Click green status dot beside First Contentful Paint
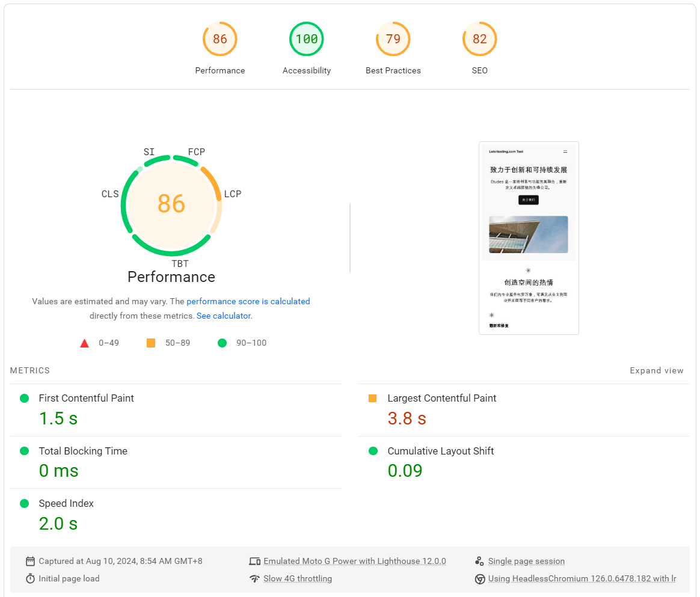The image size is (700, 597). (25, 399)
